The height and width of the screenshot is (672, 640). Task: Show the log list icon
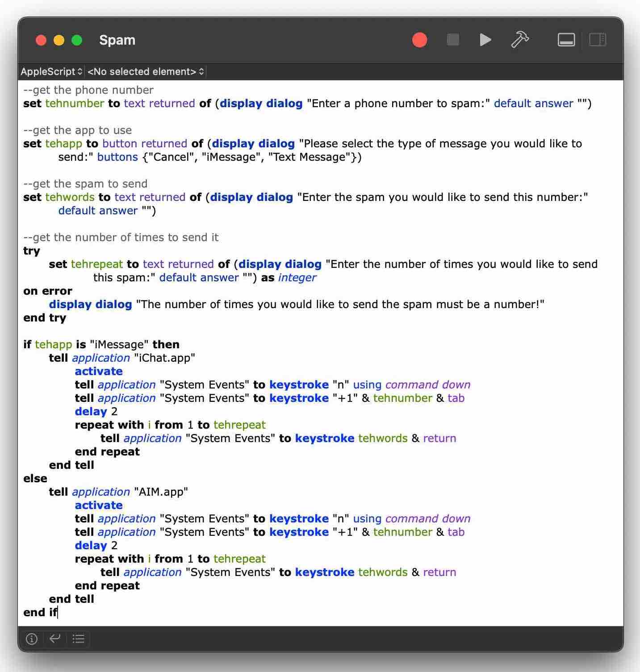point(79,639)
